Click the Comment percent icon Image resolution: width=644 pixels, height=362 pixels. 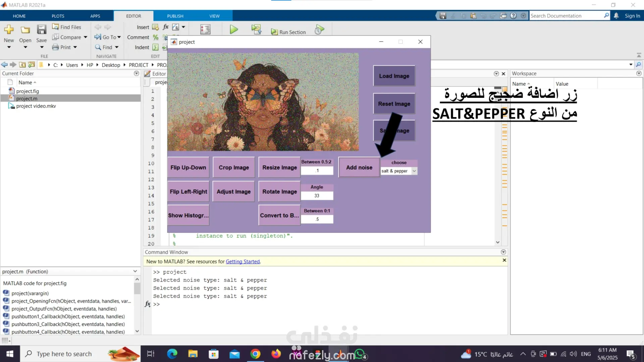(x=156, y=37)
